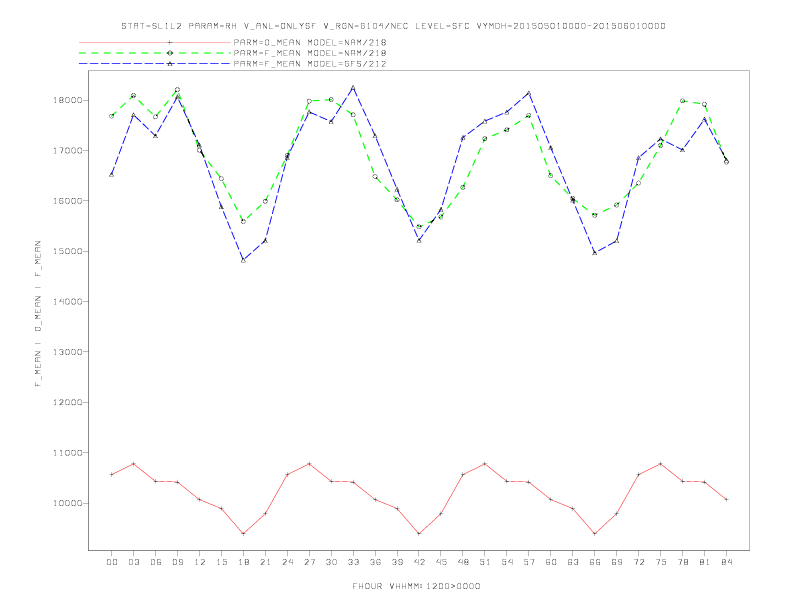Click x-axis forecast hour label 03
Image resolution: width=792 pixels, height=612 pixels.
coord(133,562)
